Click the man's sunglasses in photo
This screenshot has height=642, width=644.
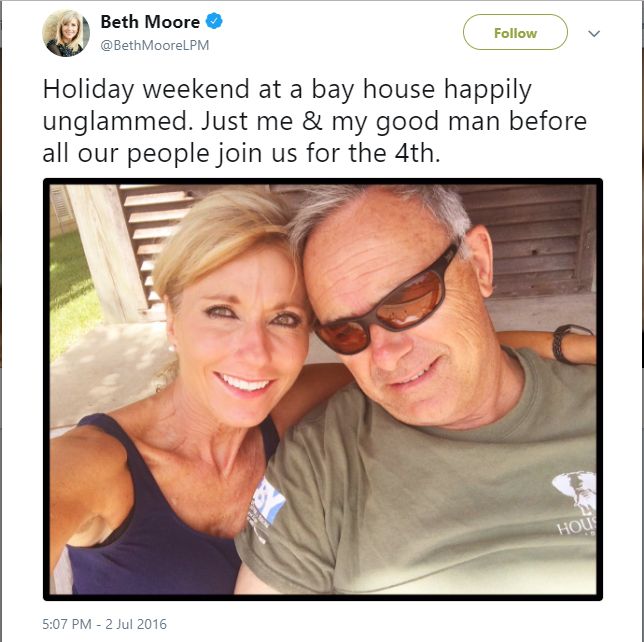386,304
